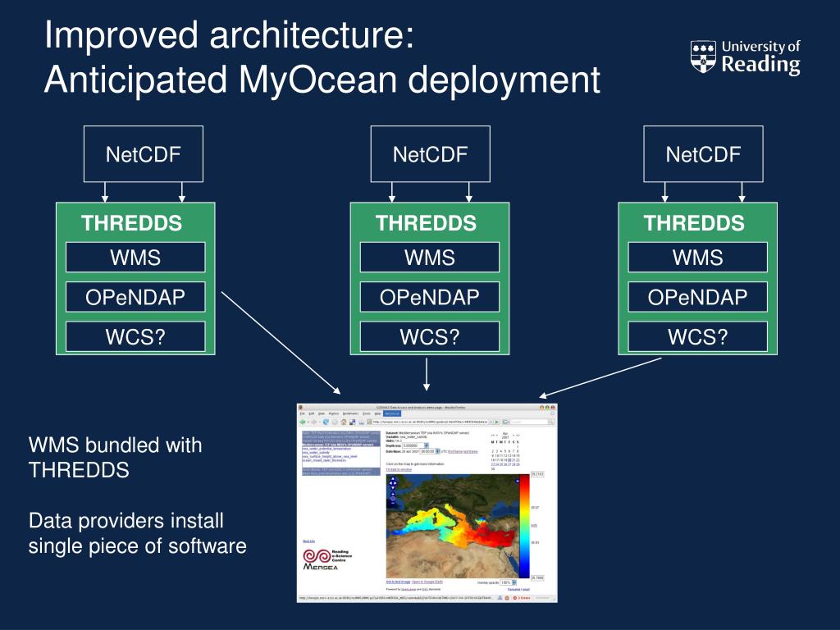Open the Depth dropdown in the embedded page

click(415, 445)
